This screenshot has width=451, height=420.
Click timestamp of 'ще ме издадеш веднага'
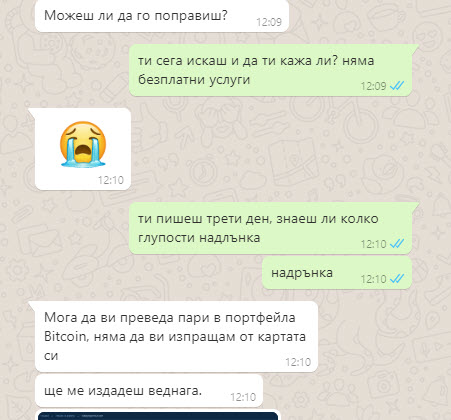coord(243,397)
